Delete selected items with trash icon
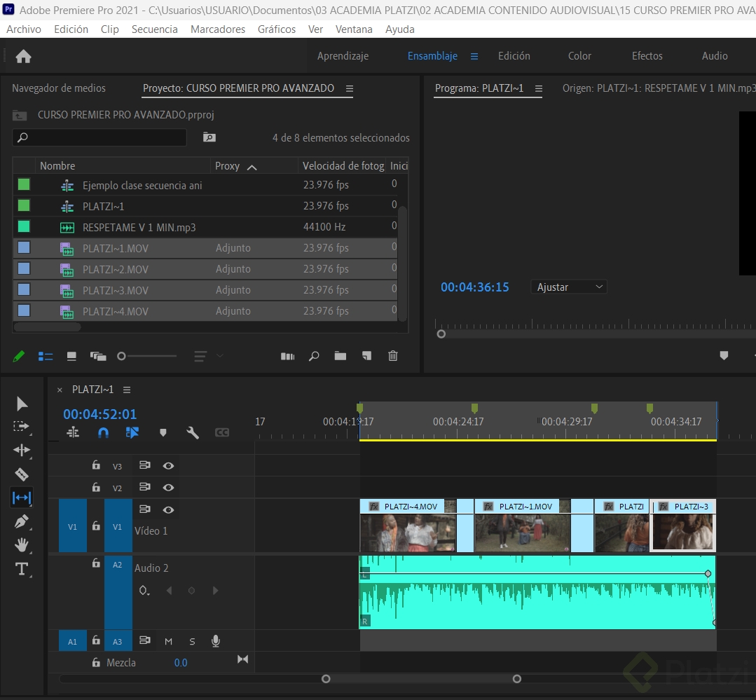The height and width of the screenshot is (700, 756). 393,356
